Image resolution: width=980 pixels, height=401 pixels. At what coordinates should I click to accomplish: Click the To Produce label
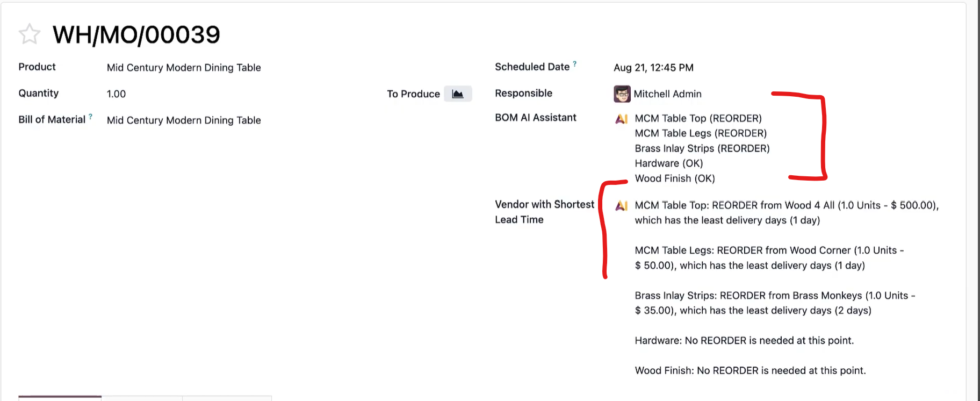coord(413,94)
